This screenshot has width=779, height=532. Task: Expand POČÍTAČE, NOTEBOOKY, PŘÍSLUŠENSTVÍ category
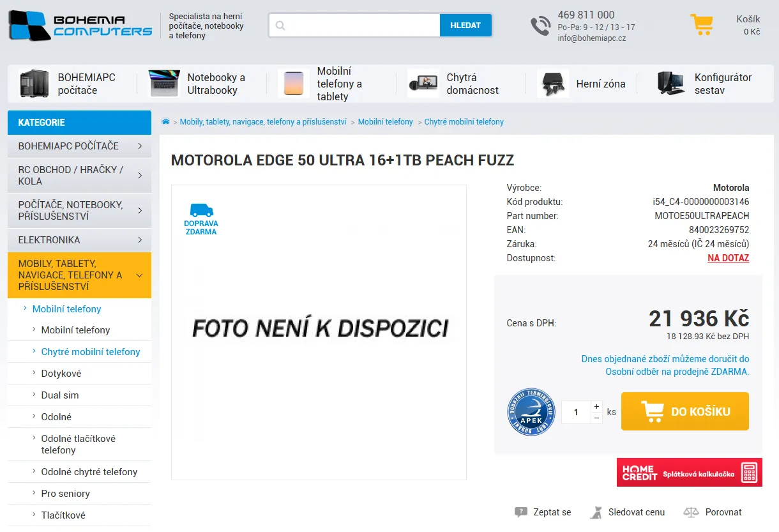point(79,211)
